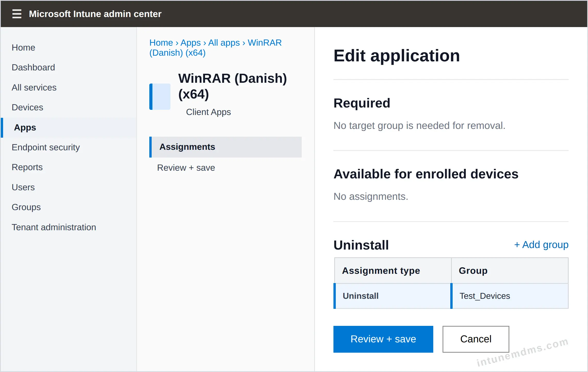
Task: Click the Client Apps subtitle
Action: pos(208,112)
